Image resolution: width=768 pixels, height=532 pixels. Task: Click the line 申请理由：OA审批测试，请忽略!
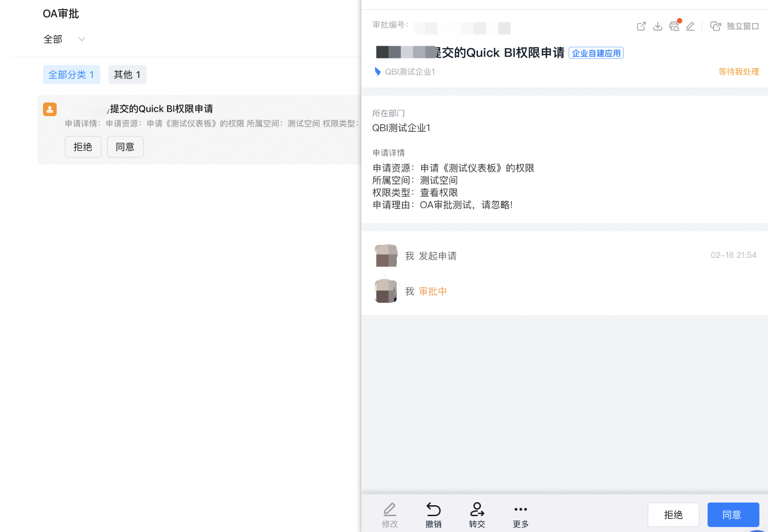pyautogui.click(x=442, y=205)
